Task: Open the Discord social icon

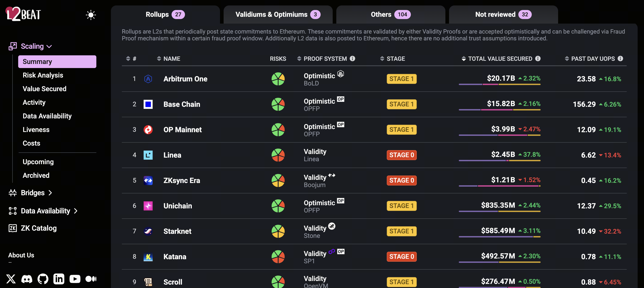Action: tap(27, 279)
